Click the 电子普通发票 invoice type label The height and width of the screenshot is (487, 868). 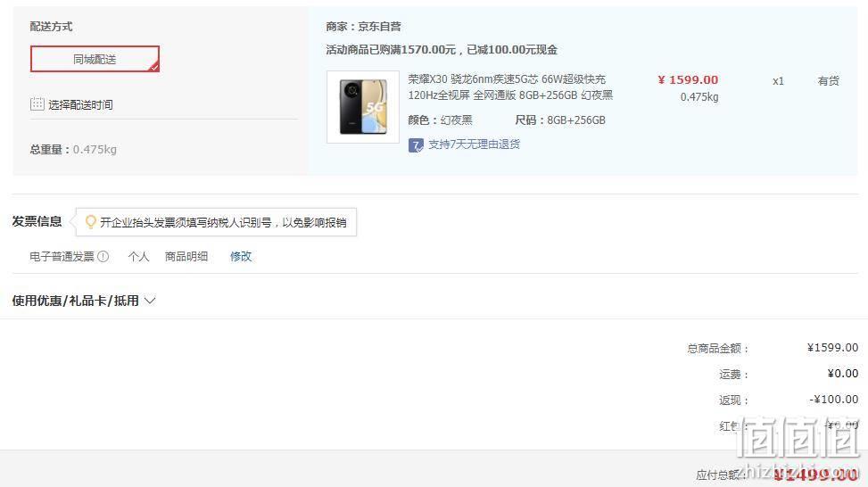tap(62, 256)
